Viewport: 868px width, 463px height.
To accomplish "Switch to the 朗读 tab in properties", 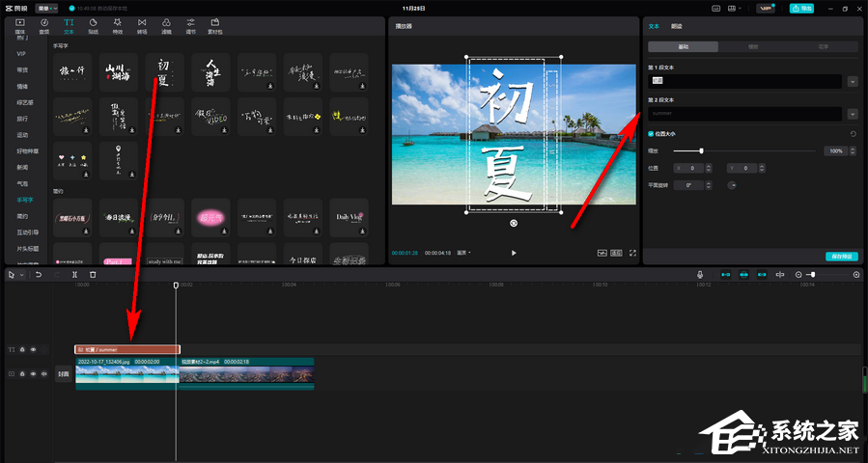I will click(x=676, y=26).
